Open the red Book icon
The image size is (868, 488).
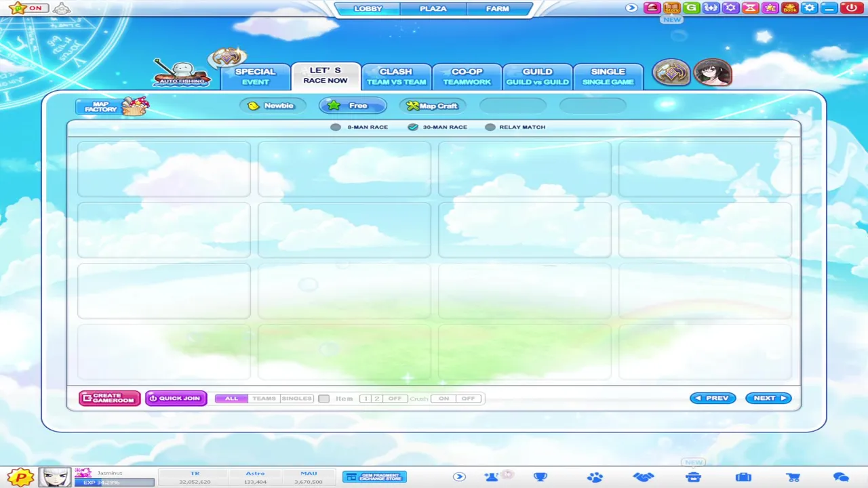(789, 8)
